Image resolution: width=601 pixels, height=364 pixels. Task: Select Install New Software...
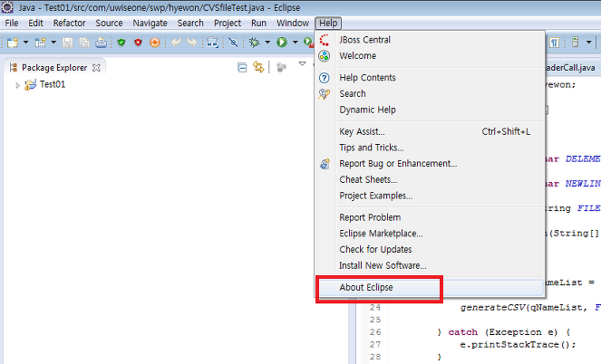pyautogui.click(x=430, y=266)
